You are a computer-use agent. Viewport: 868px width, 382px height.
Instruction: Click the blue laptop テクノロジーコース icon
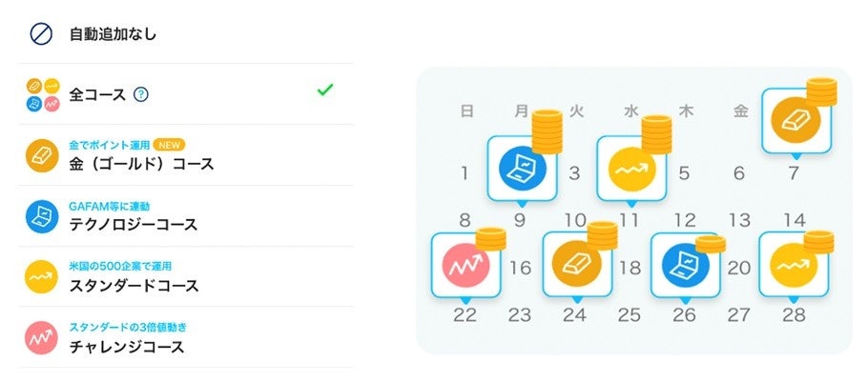[x=42, y=215]
